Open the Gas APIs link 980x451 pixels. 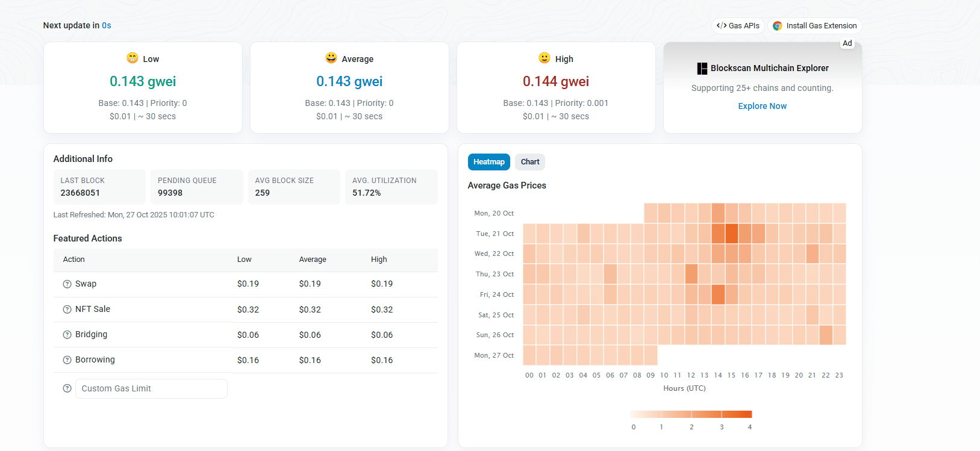pyautogui.click(x=738, y=26)
